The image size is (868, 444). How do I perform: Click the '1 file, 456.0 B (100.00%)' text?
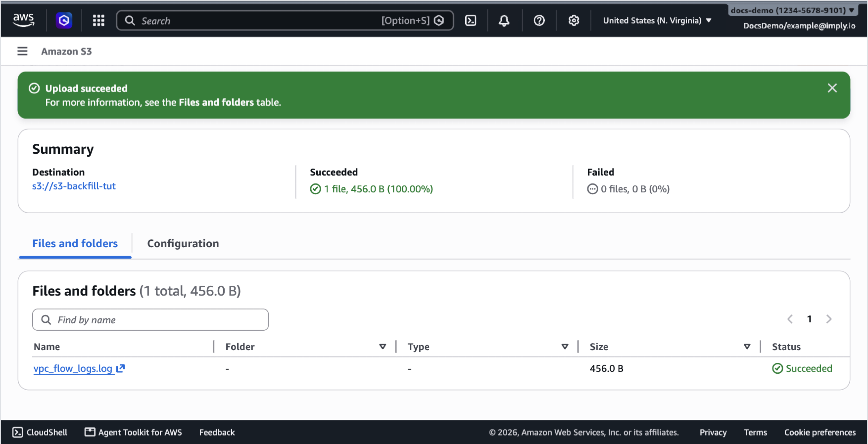pos(378,189)
